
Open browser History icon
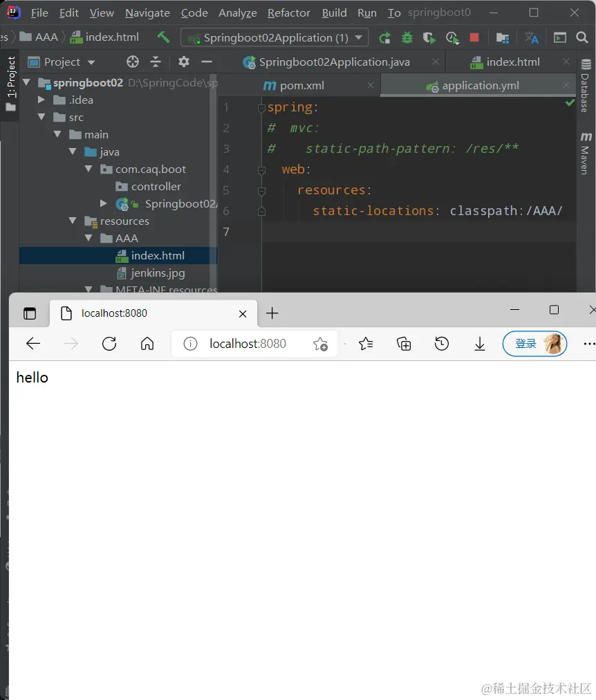(442, 344)
